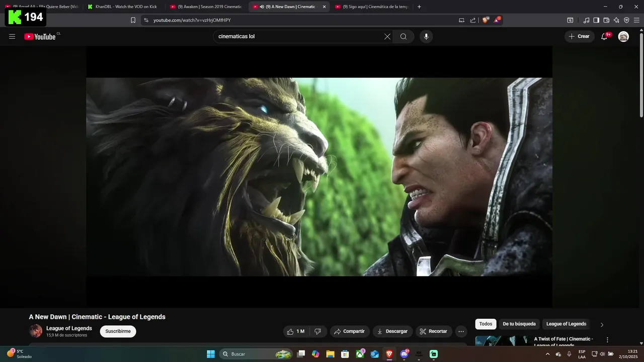Share this page from address bar
Viewport: 644px width, 362px height.
pyautogui.click(x=473, y=20)
